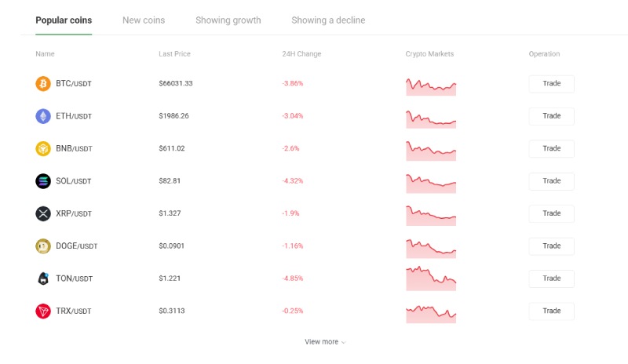
Task: Click the XRP coin icon
Action: pyautogui.click(x=43, y=213)
